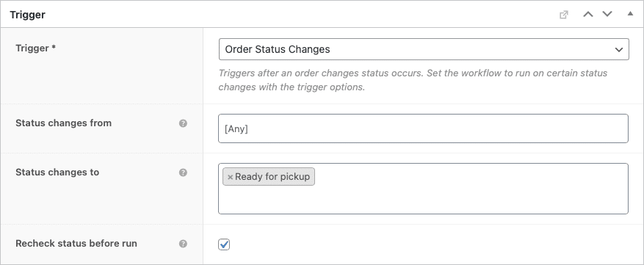Move Trigger panel up with up chevron
This screenshot has width=644, height=265.
coord(588,15)
